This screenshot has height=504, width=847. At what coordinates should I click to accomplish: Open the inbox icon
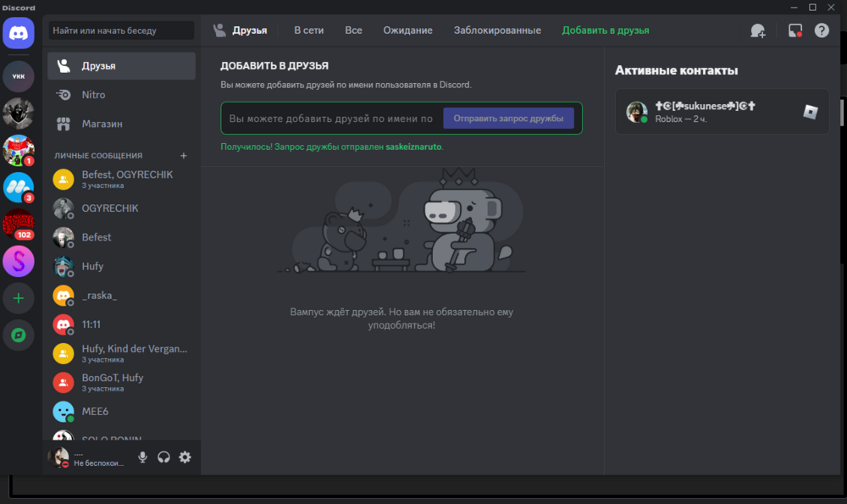point(795,30)
